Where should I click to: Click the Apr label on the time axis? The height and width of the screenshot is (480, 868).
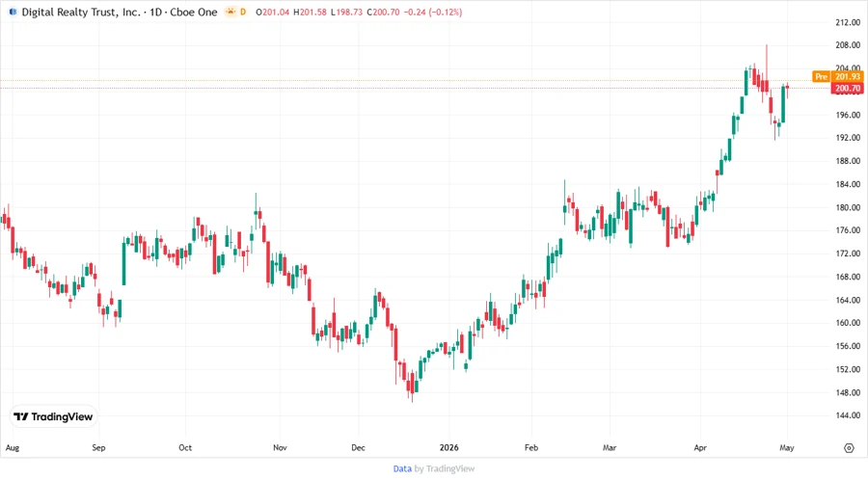point(700,447)
